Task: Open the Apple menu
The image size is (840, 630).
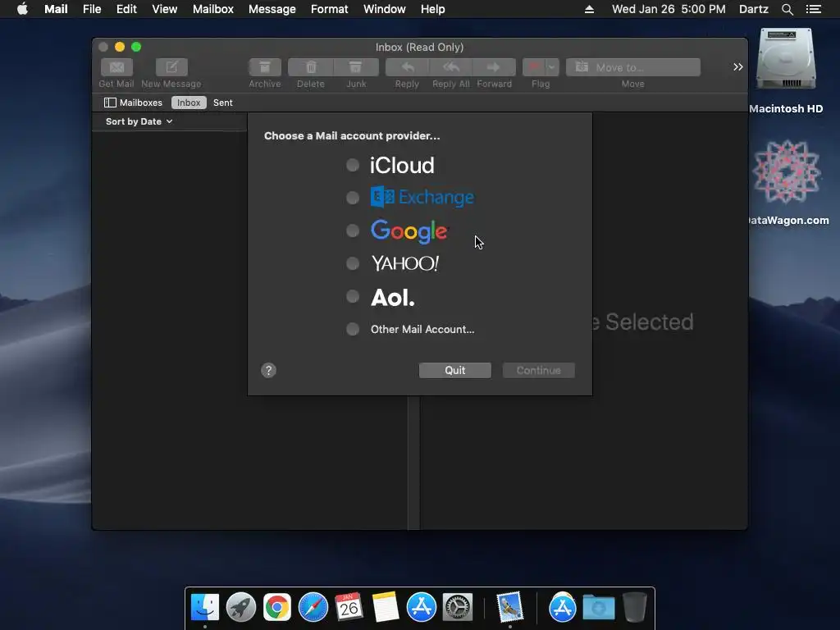Action: pos(22,9)
